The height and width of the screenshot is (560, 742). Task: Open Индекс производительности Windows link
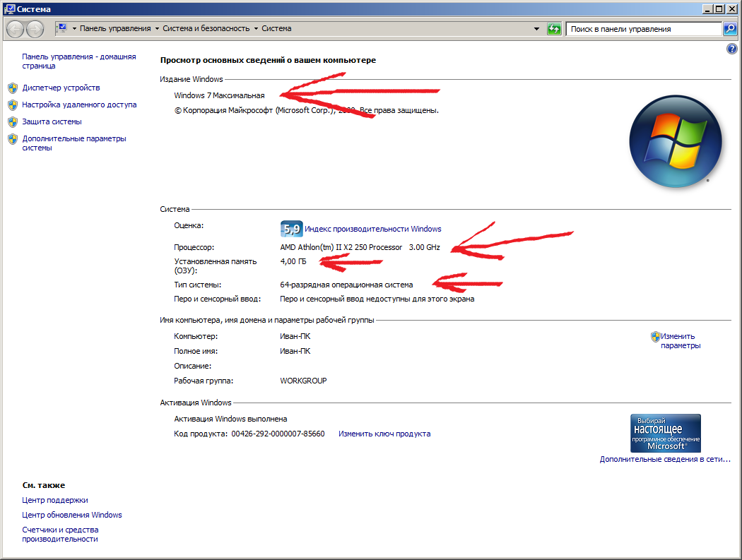coord(373,229)
